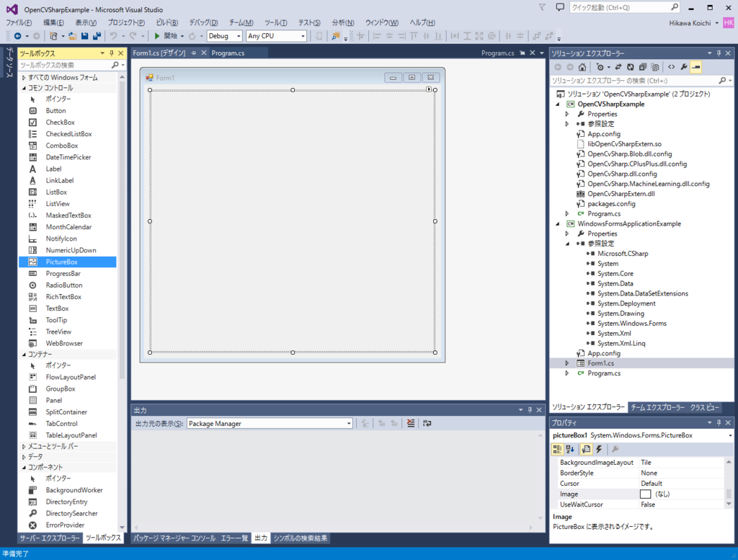Click the Show All Files icon in Solution Explorer
The height and width of the screenshot is (560, 738).
click(654, 67)
